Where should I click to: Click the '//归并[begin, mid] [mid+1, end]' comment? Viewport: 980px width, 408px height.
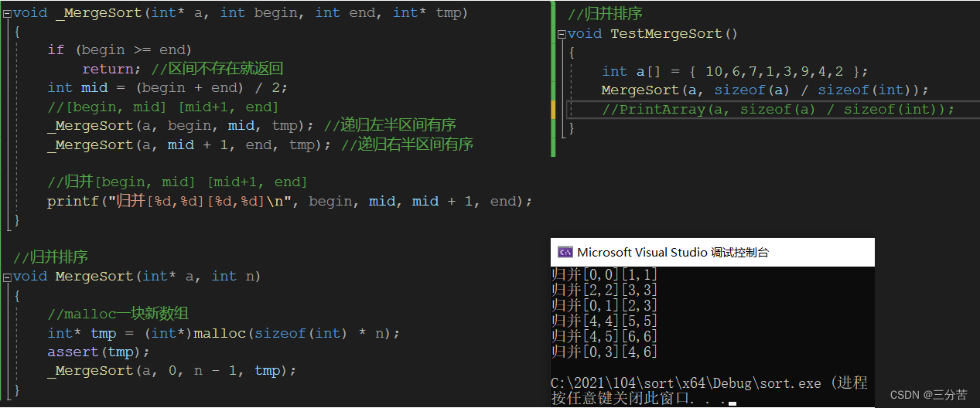177,182
